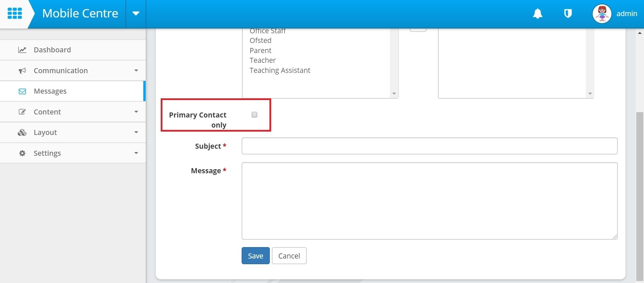Viewport: 644px width, 283px height.
Task: Tick the Primary Contact only checkbox
Action: 254,115
